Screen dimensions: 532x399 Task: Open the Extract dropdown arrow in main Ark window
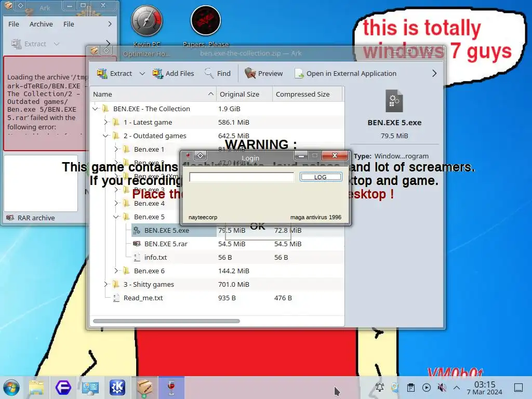(142, 73)
